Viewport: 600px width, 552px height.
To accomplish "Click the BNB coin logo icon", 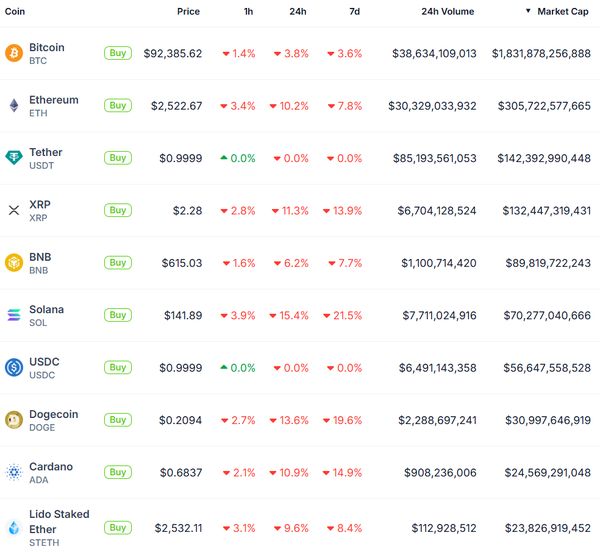I will point(14,263).
